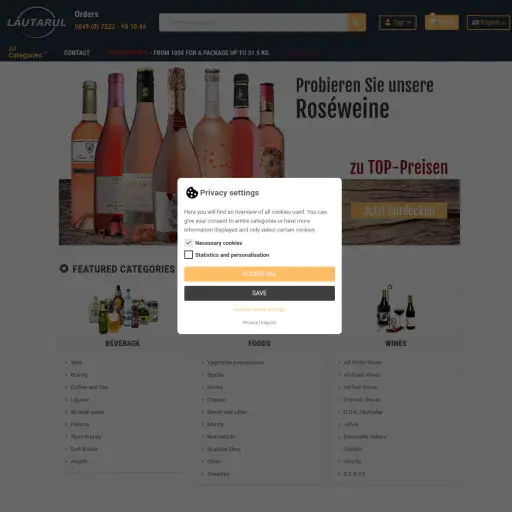The height and width of the screenshot is (512, 512).
Task: Enable Statistics and personalisation checkbox
Action: coord(188,255)
